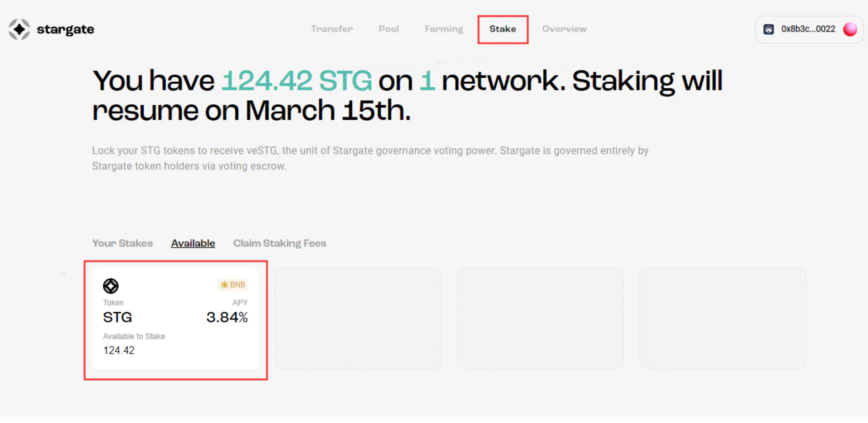
Task: Open Claim Staking Fees tab
Action: 280,243
